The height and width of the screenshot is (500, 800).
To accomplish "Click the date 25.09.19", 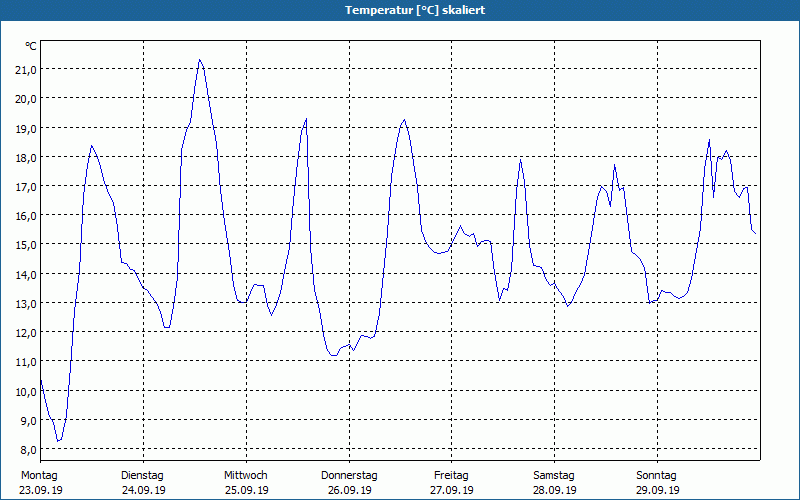I will coord(247,490).
